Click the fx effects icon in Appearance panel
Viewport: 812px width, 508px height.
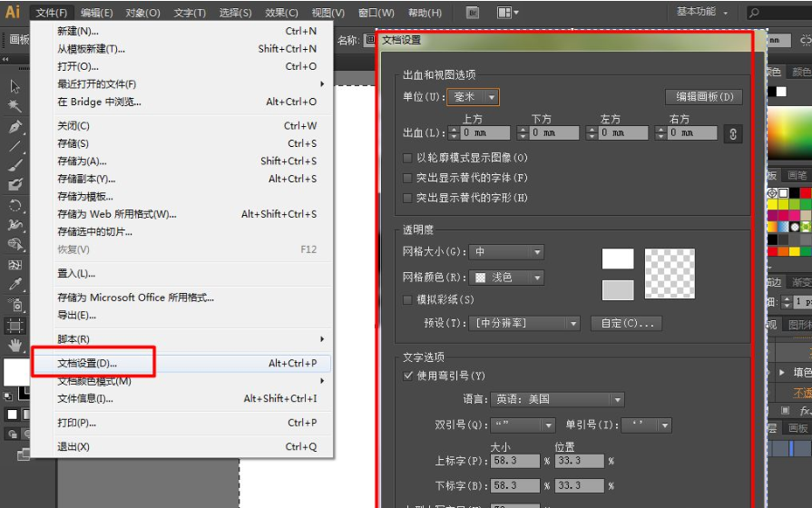[x=806, y=411]
